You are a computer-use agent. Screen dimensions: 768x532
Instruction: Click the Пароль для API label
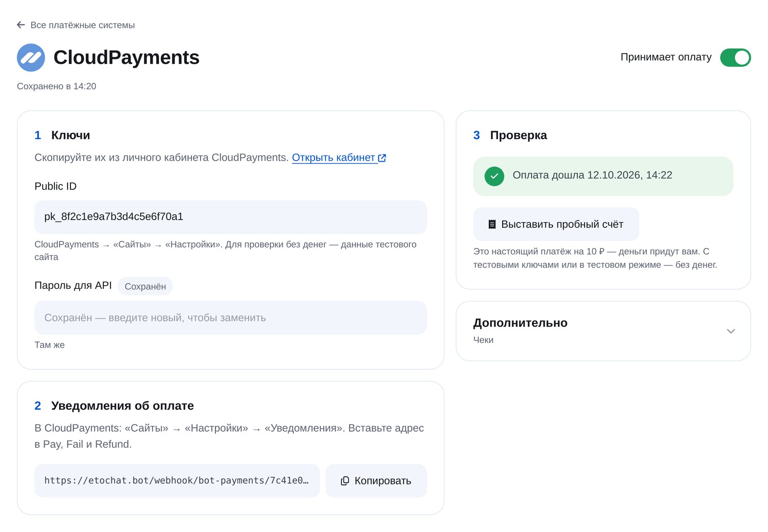[x=73, y=285]
